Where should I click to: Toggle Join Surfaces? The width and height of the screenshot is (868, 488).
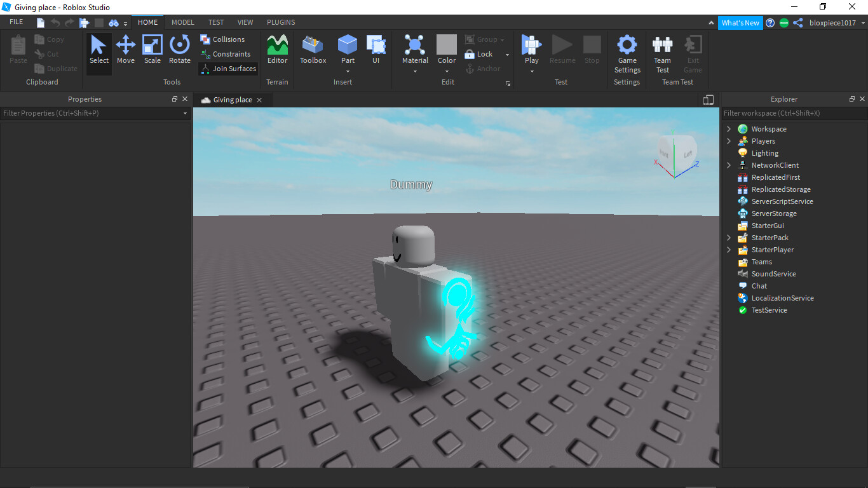pos(228,69)
